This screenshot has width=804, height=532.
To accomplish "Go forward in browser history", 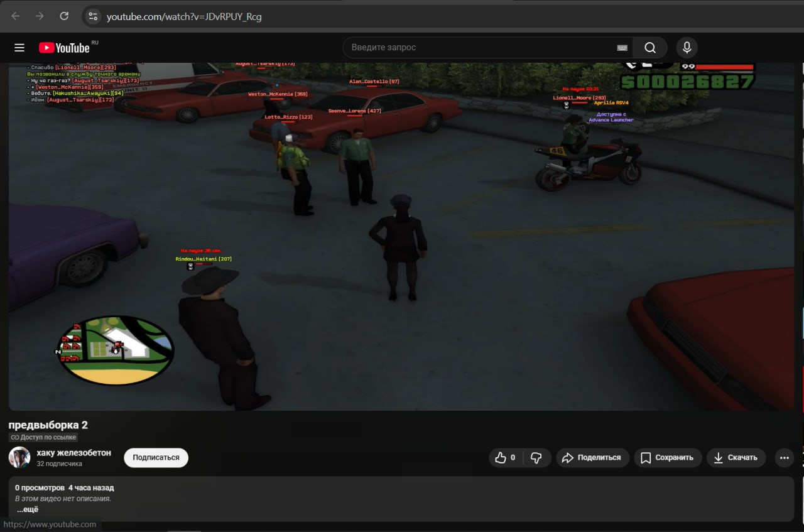I will [40, 16].
